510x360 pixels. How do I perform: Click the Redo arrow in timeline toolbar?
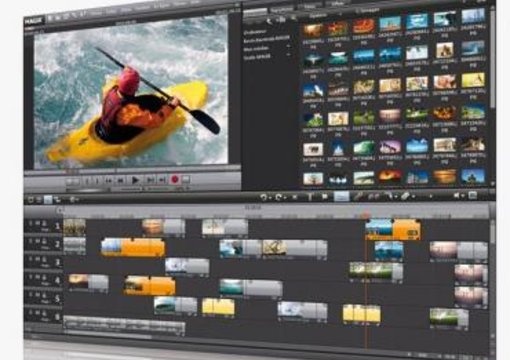[278, 197]
